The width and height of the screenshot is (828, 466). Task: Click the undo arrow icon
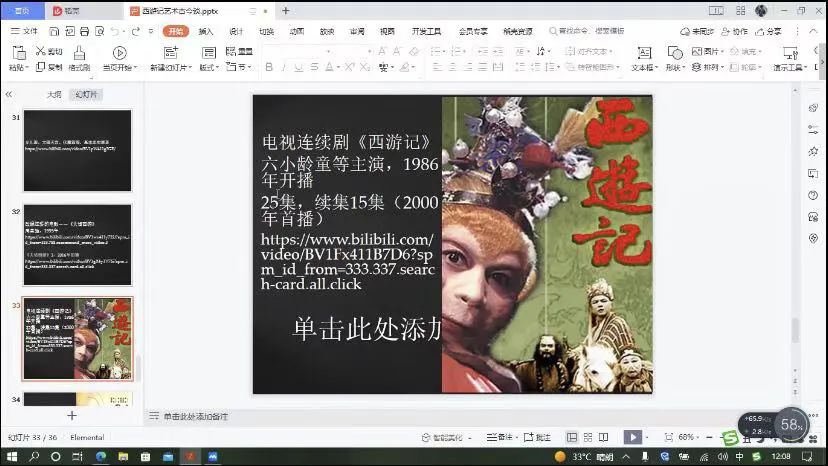coord(116,31)
